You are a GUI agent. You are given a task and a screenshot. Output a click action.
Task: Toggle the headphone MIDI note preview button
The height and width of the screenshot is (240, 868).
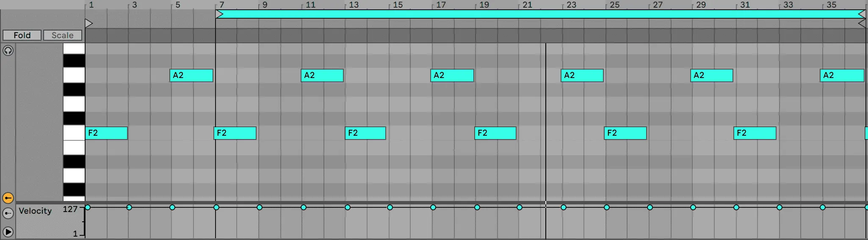click(8, 50)
